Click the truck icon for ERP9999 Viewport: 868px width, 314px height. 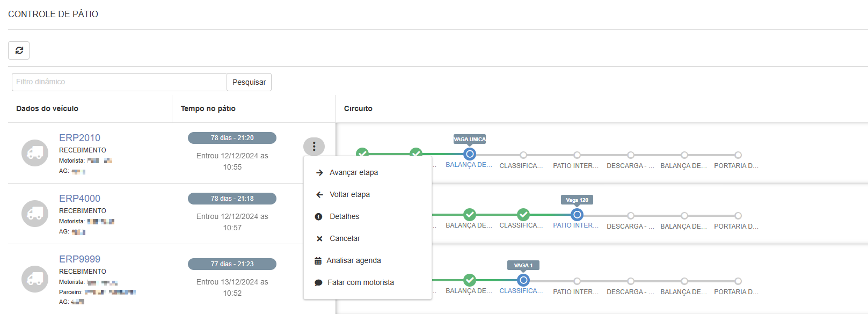(x=35, y=279)
